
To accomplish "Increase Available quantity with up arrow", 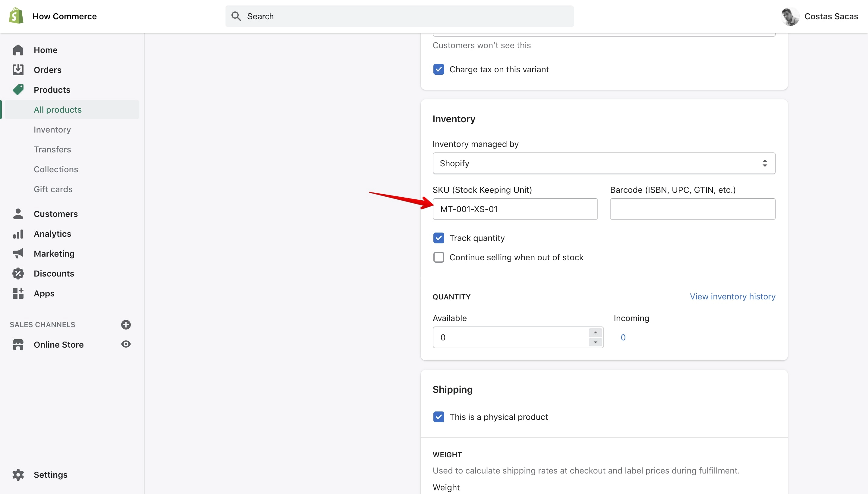I will [x=595, y=332].
